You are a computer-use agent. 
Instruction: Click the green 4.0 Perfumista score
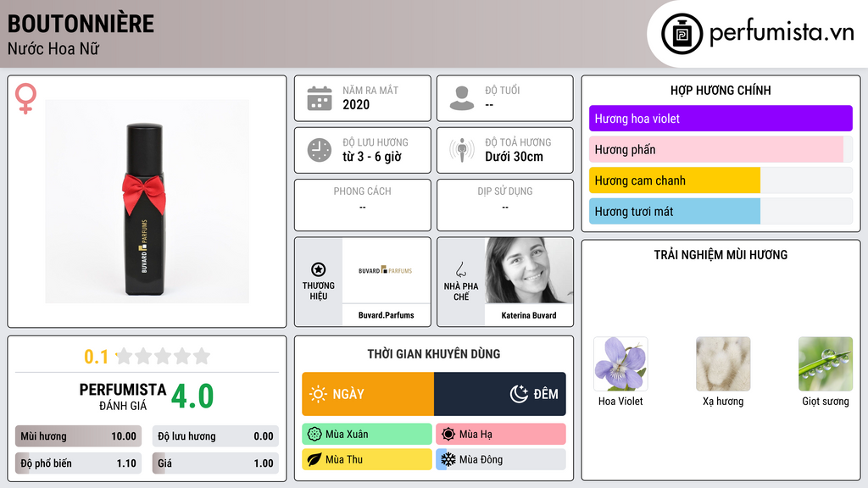coord(192,396)
